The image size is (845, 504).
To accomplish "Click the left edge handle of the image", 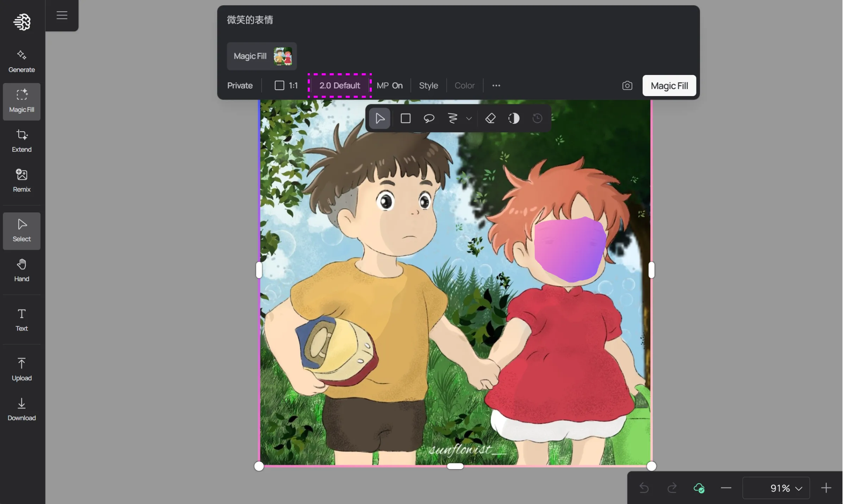I will [259, 270].
